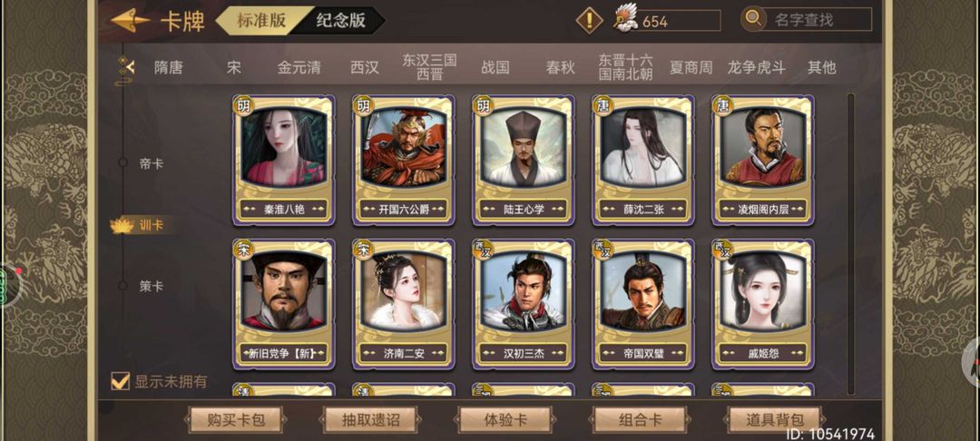Open the 抽取遗诏 button
980x441 pixels.
370,420
